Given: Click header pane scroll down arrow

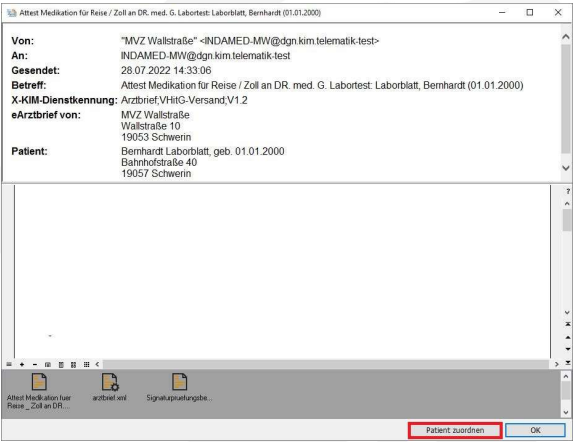Looking at the screenshot, I should coord(566,168).
